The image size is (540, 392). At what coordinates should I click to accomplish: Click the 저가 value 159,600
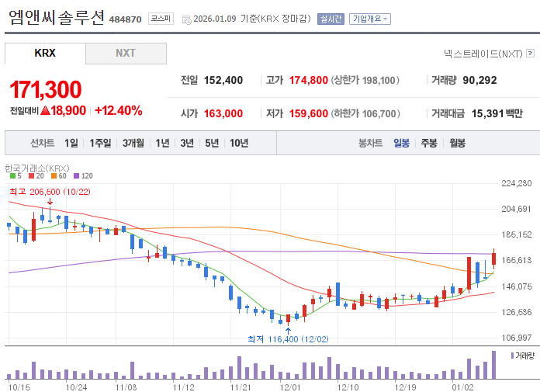(x=308, y=113)
